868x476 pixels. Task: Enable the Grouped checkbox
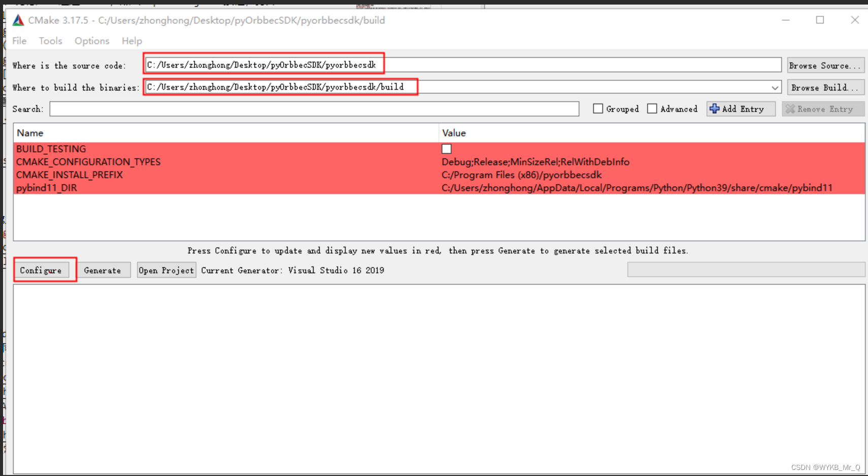598,109
